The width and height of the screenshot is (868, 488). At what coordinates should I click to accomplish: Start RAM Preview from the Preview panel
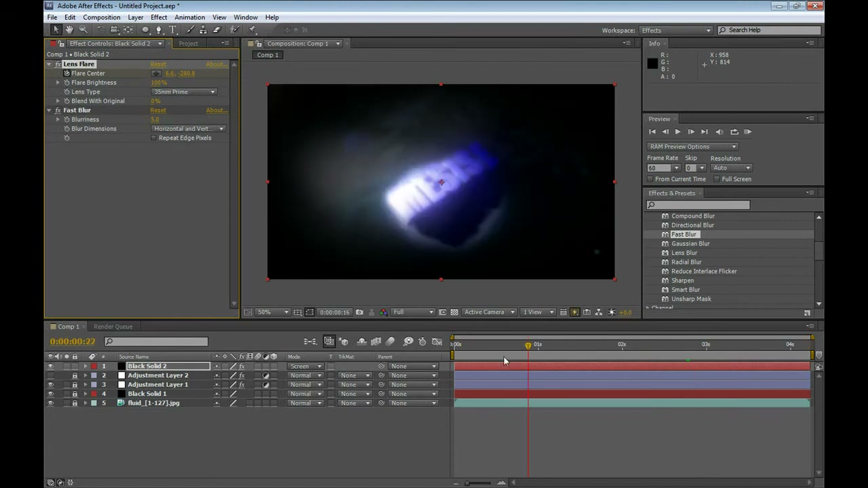pyautogui.click(x=748, y=131)
